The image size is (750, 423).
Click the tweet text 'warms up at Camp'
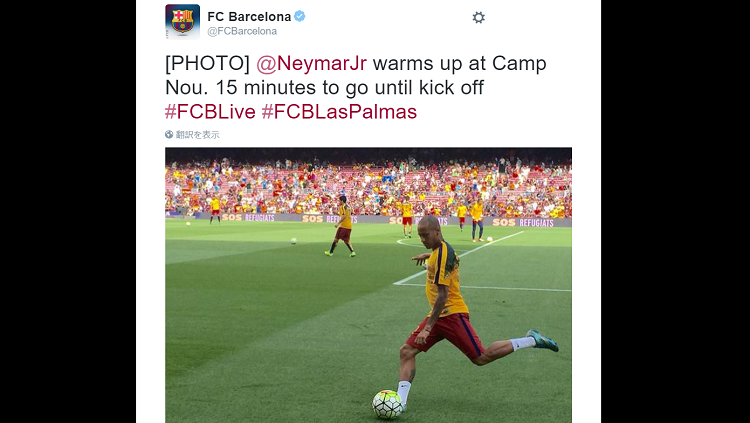point(459,63)
